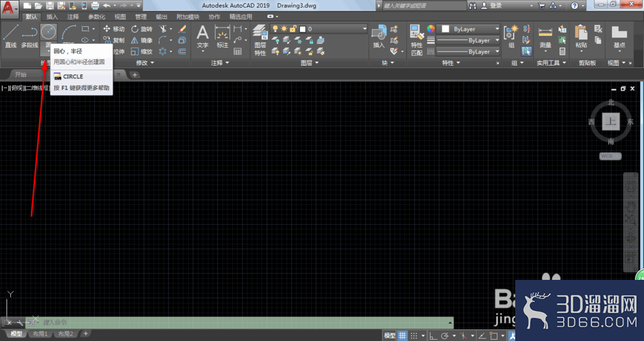The image size is (644, 341).
Task: Click the Plot/Print icon in quick access toolbar
Action: (95, 6)
